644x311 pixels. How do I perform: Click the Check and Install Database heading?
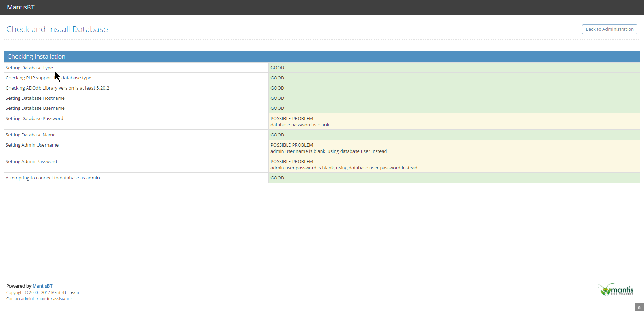click(57, 29)
